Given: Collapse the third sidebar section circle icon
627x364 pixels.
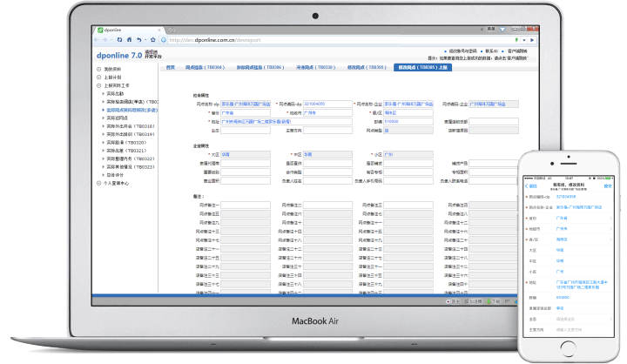Looking at the screenshot, I should coord(98,85).
